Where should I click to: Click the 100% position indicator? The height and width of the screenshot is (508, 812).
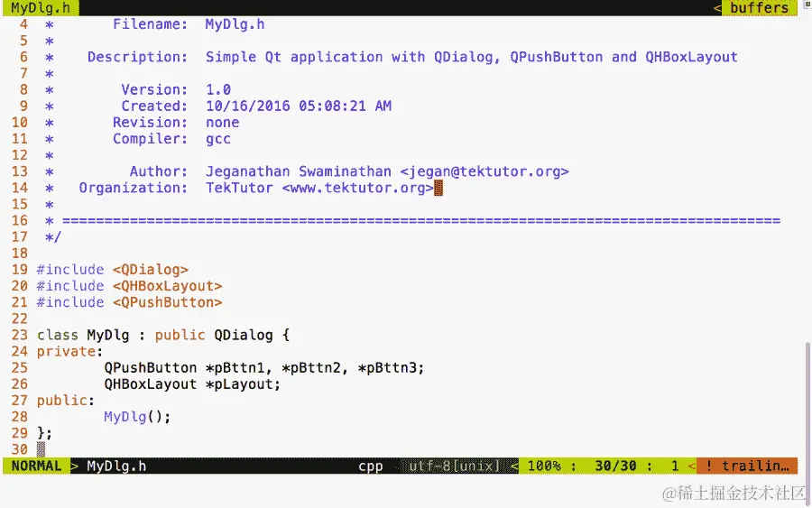(544, 466)
